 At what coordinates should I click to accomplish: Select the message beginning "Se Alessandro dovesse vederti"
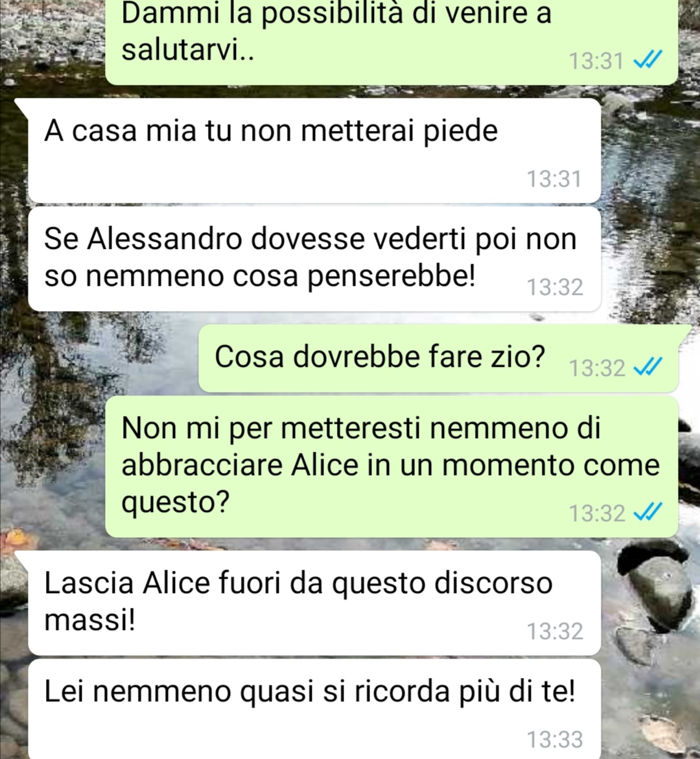coord(314,259)
